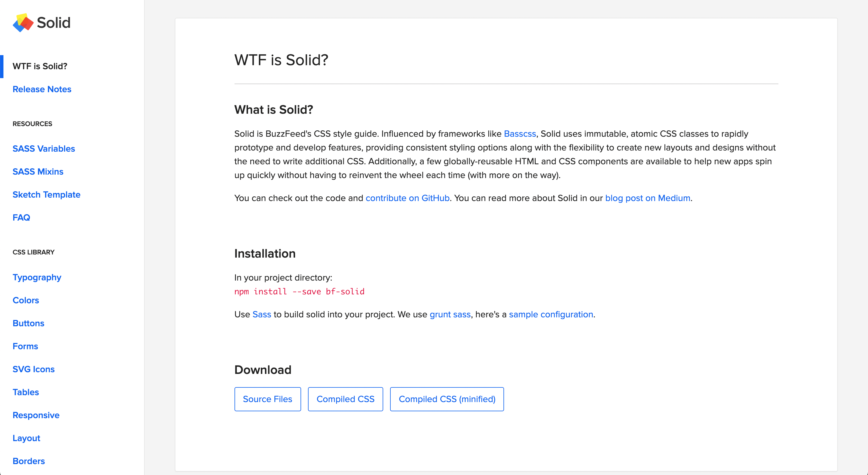
Task: Navigate to the FAQ page
Action: pos(21,217)
